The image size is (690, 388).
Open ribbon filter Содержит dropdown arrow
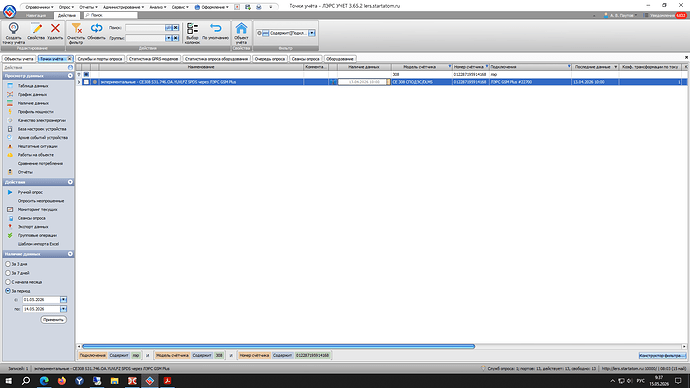pyautogui.click(x=312, y=33)
